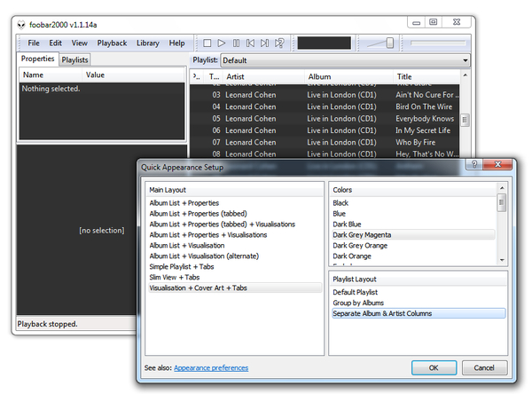Viewport: 532px width, 394px height.
Task: Select track 07 Who By Fire
Action: click(x=325, y=142)
